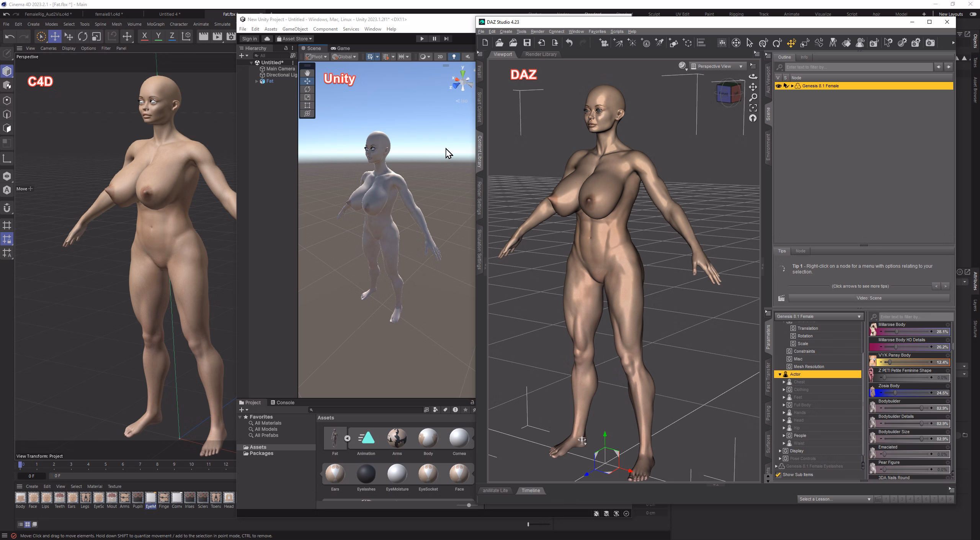The width and height of the screenshot is (980, 540).
Task: Expand the People parameter group
Action: pos(784,435)
